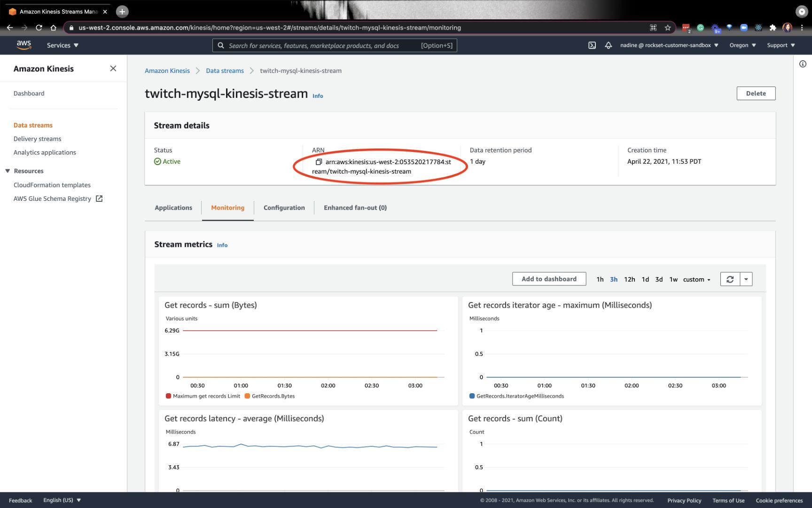Open Chrome three-dot menu
The image size is (812, 508).
click(x=802, y=28)
